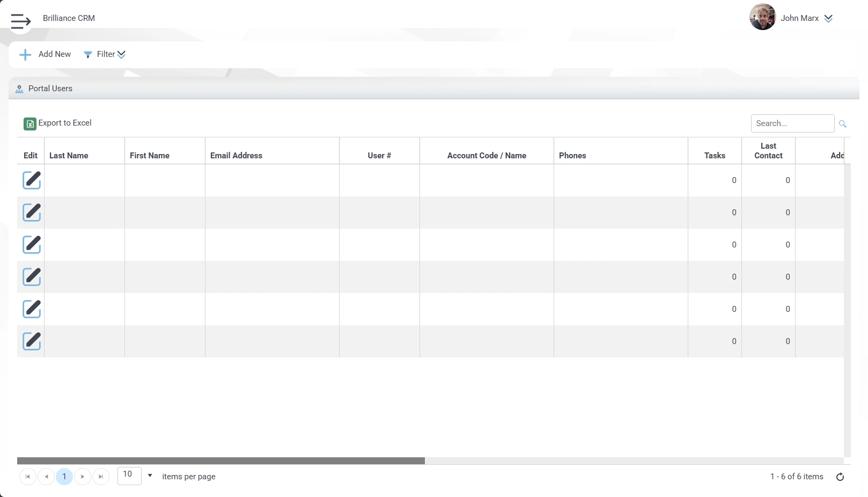Click the edit icon in third row

click(32, 245)
